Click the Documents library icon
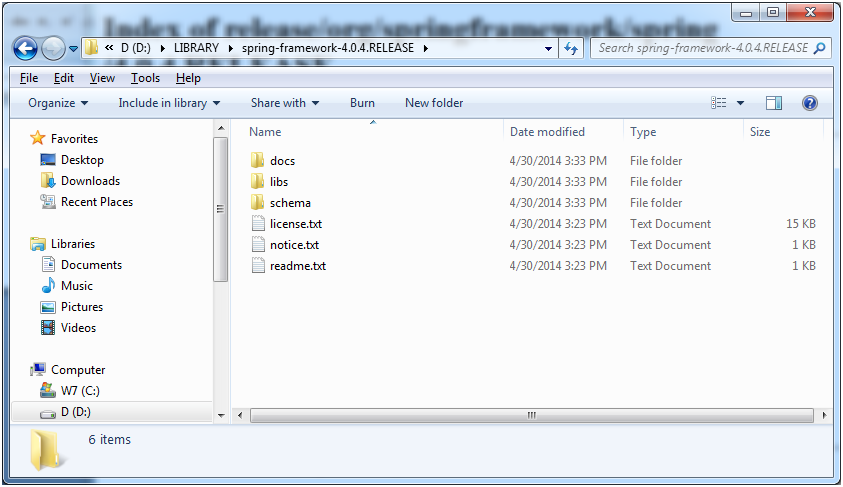Screen dimensions: 843x487 [48, 264]
